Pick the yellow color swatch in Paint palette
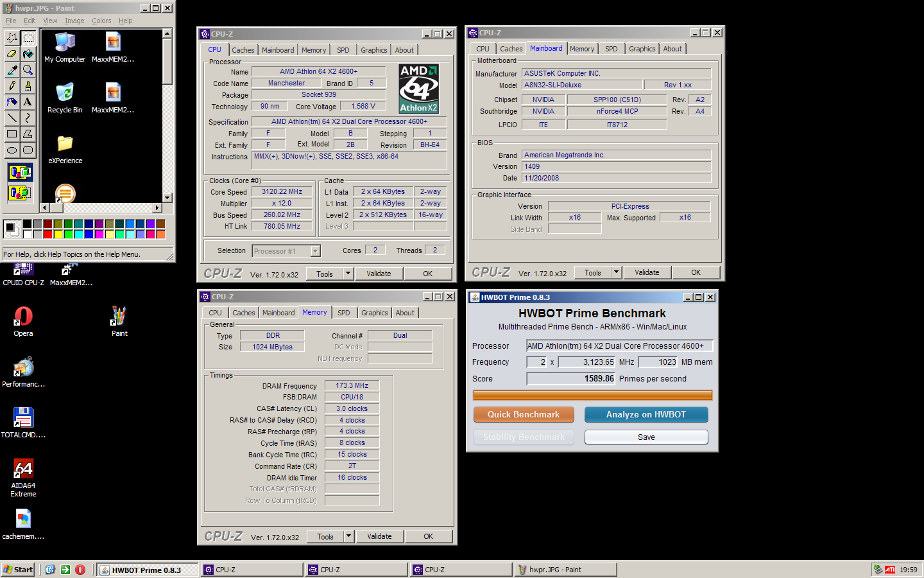Viewport: 924px width, 578px height. 58,234
